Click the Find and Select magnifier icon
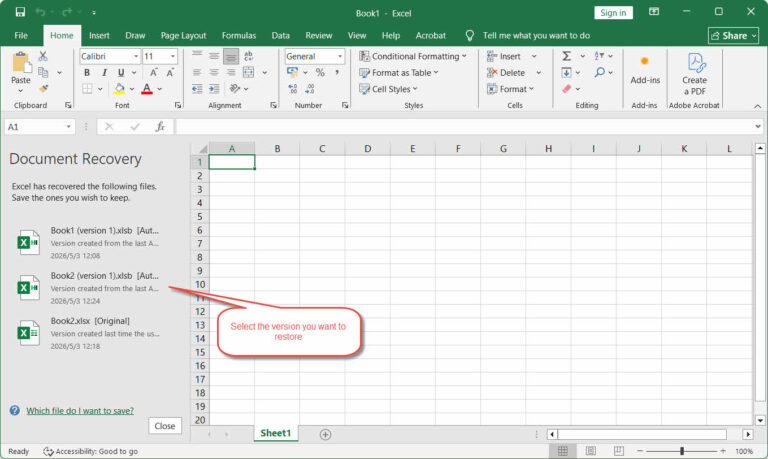 click(600, 72)
